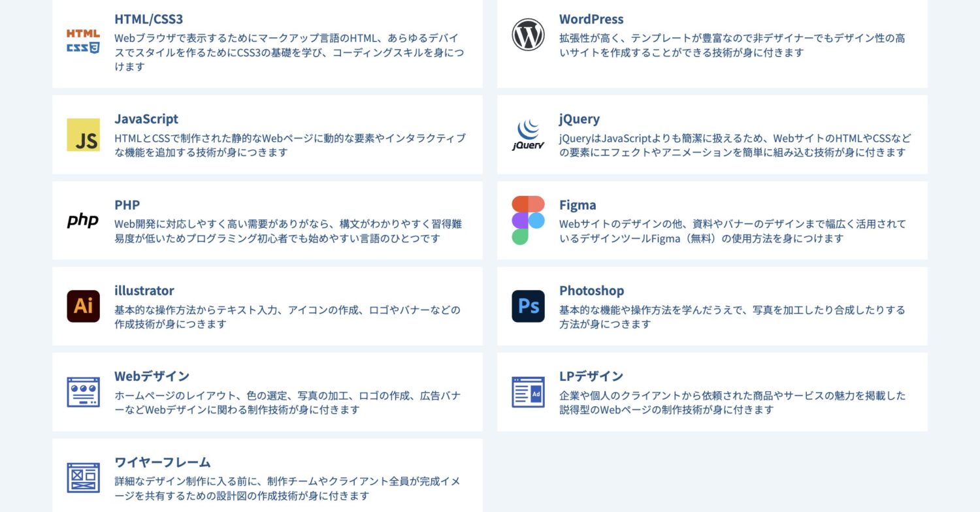Image resolution: width=980 pixels, height=512 pixels.
Task: Click the WordPress logo icon
Action: point(528,35)
